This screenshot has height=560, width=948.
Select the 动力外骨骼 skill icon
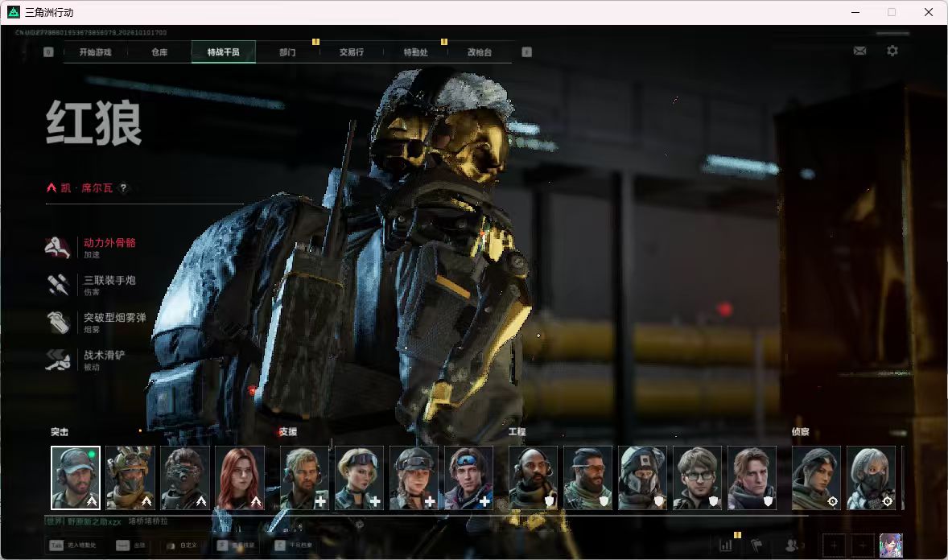pos(58,247)
